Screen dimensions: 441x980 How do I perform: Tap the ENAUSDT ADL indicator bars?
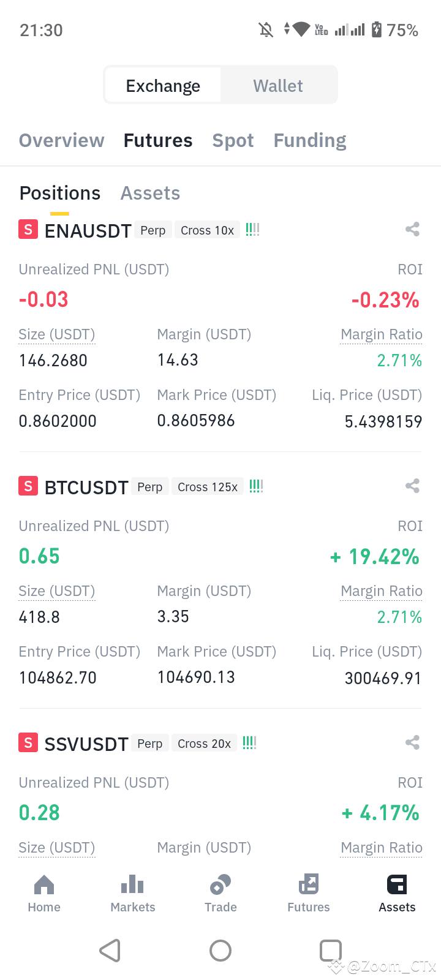pyautogui.click(x=253, y=230)
